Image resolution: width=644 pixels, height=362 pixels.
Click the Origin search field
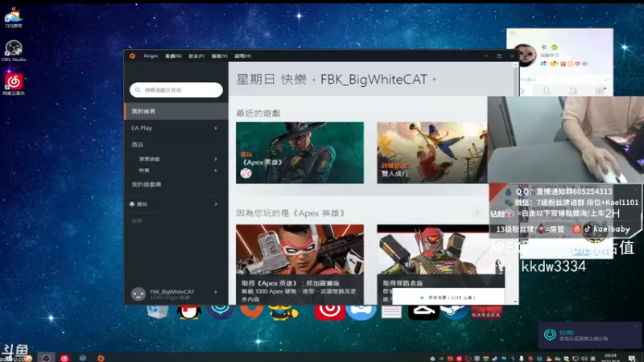(176, 90)
